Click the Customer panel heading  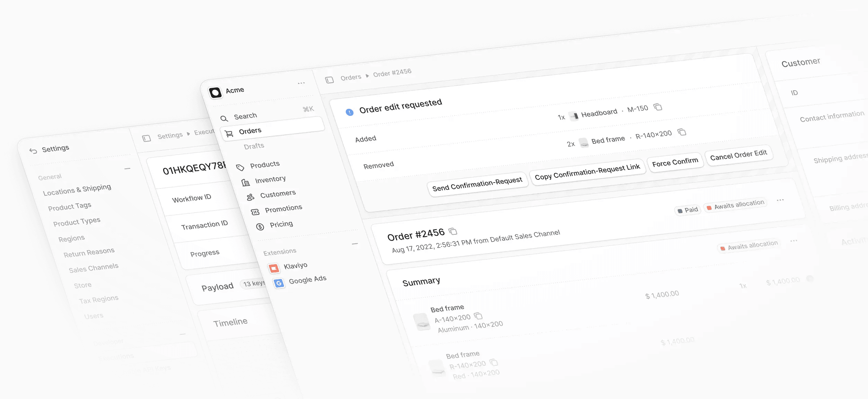coord(801,63)
